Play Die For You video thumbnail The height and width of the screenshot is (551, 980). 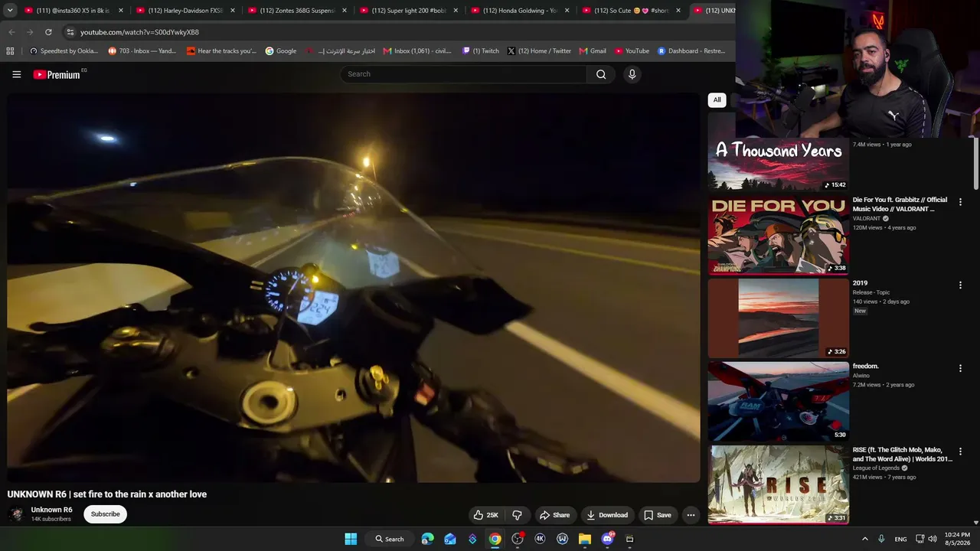pyautogui.click(x=778, y=235)
